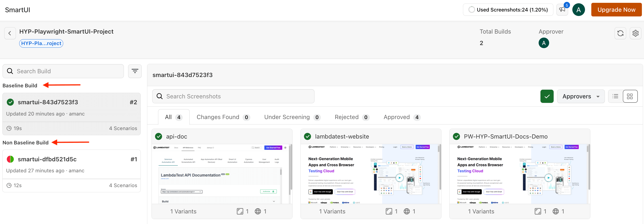Screen dimensions: 644x224
Task: Click the back arrow to leave the project
Action: (x=10, y=33)
